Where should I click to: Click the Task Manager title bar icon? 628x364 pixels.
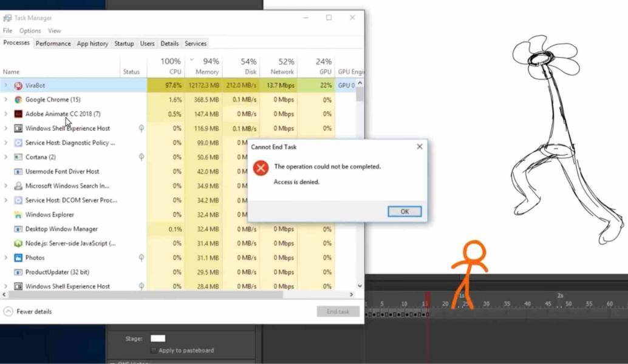tap(7, 18)
